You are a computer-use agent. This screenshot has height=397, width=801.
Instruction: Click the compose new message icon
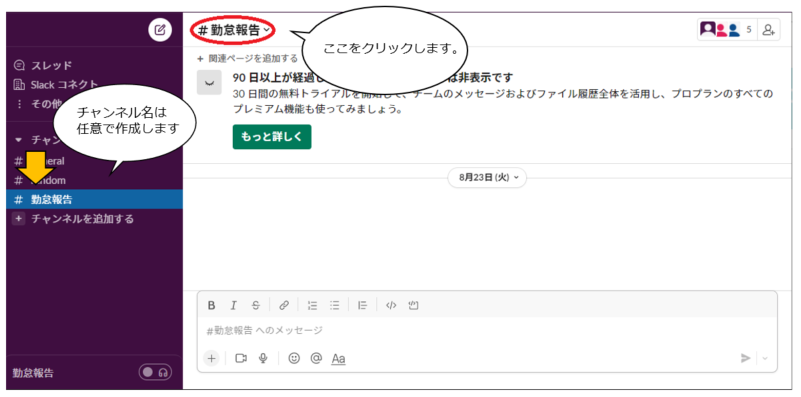point(160,30)
